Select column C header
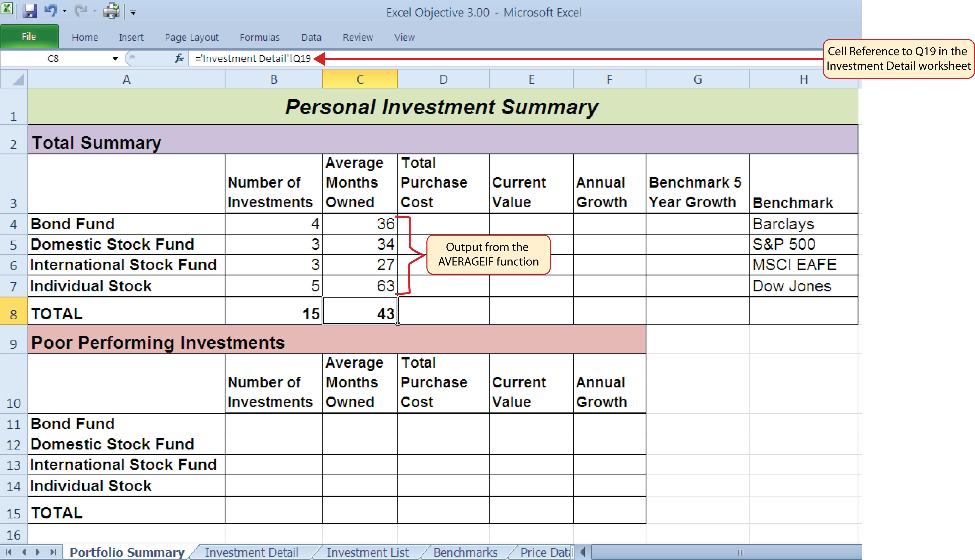The image size is (975, 560). (360, 79)
